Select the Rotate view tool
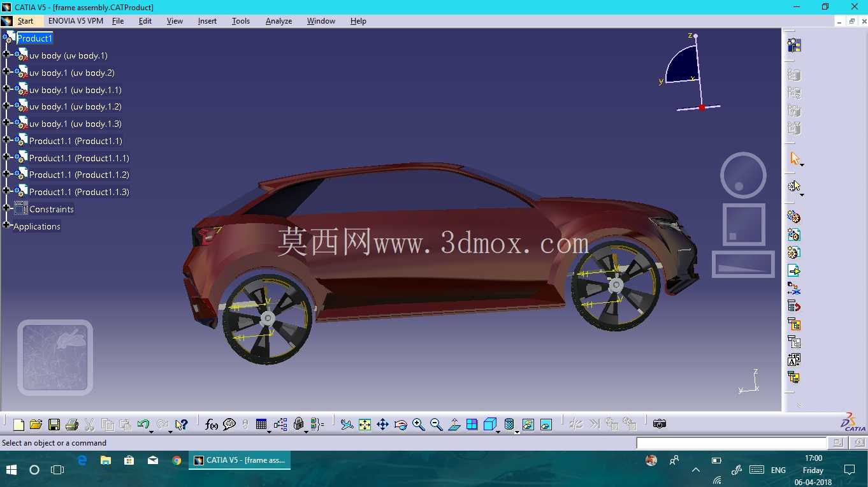The width and height of the screenshot is (868, 487). coord(401,425)
